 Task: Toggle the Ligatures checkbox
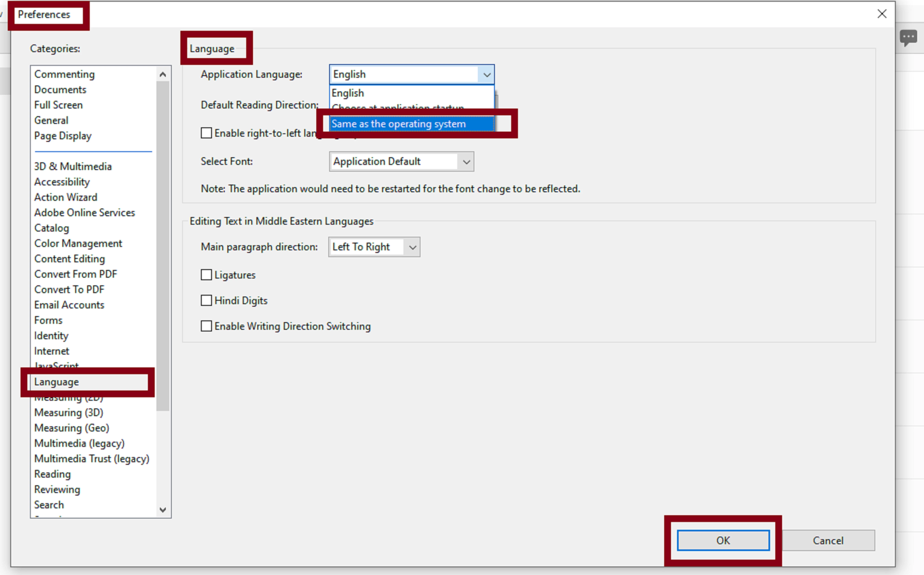coord(206,275)
